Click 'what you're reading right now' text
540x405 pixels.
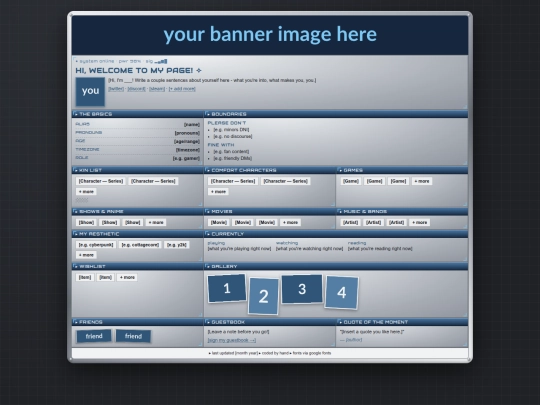(380, 249)
